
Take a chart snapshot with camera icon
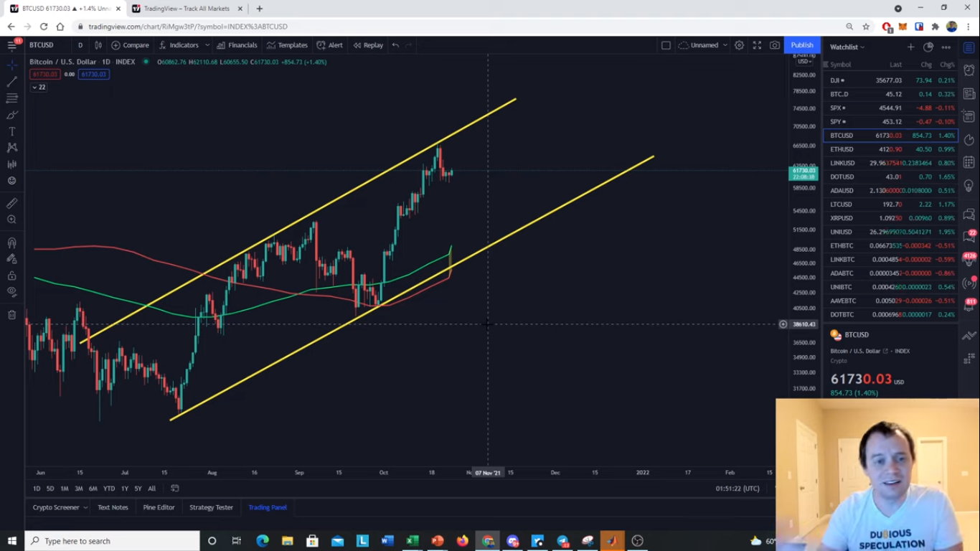[775, 45]
